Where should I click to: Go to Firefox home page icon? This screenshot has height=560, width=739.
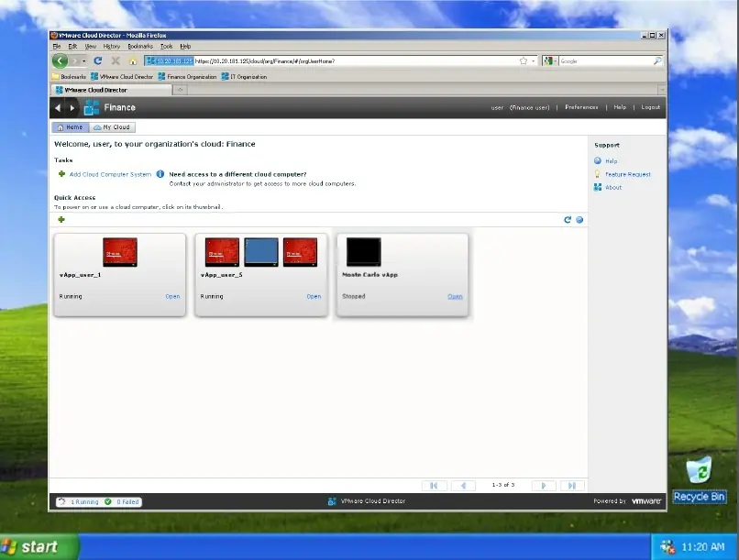click(133, 61)
